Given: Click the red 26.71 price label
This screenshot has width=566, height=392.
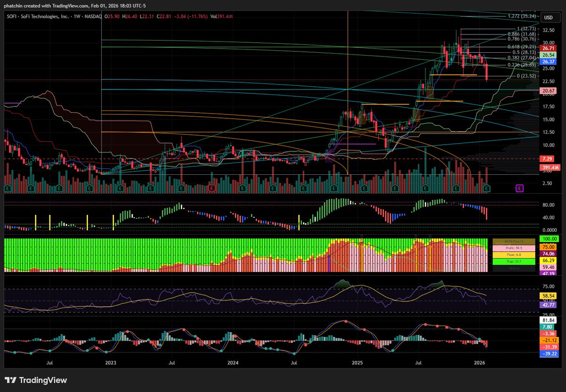Looking at the screenshot, I should [548, 49].
